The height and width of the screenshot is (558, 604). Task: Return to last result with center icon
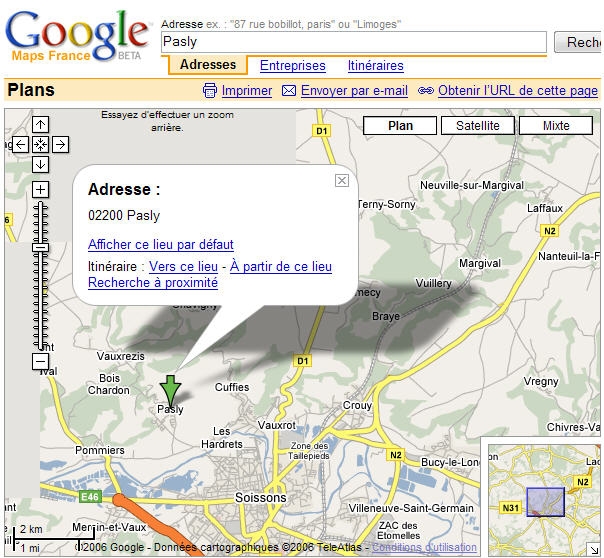[x=40, y=145]
